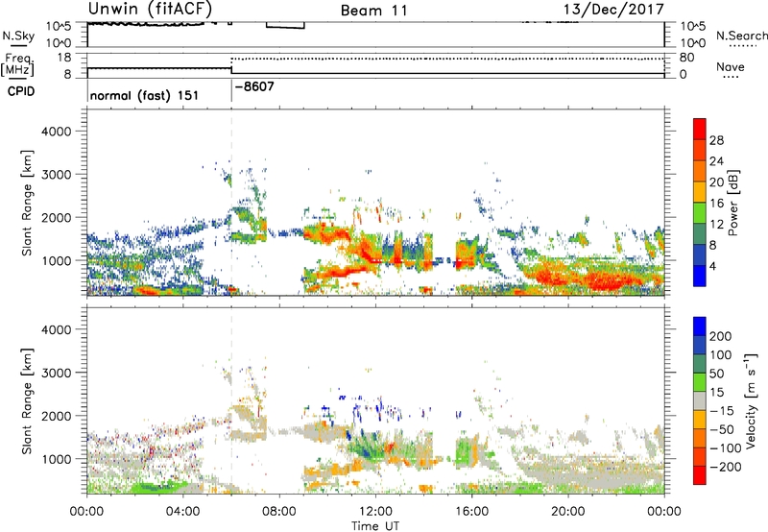Click the '3000' tick on the velocity panel
The width and height of the screenshot is (768, 532).
tap(57, 373)
